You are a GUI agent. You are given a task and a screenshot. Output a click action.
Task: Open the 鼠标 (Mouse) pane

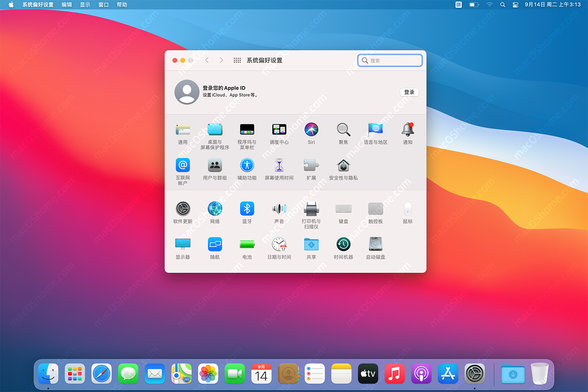408,208
